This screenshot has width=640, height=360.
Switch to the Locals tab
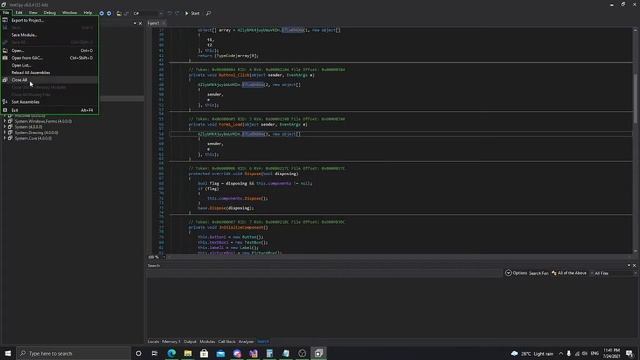tap(153, 342)
